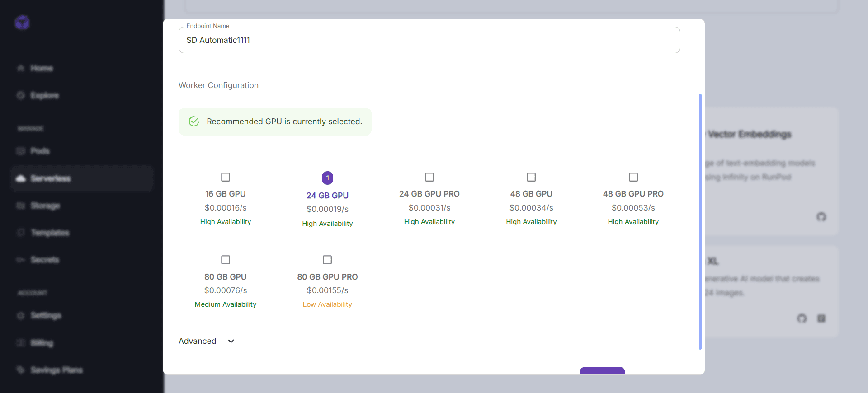Click the $0.00034/s price
This screenshot has width=868, height=393.
point(531,208)
